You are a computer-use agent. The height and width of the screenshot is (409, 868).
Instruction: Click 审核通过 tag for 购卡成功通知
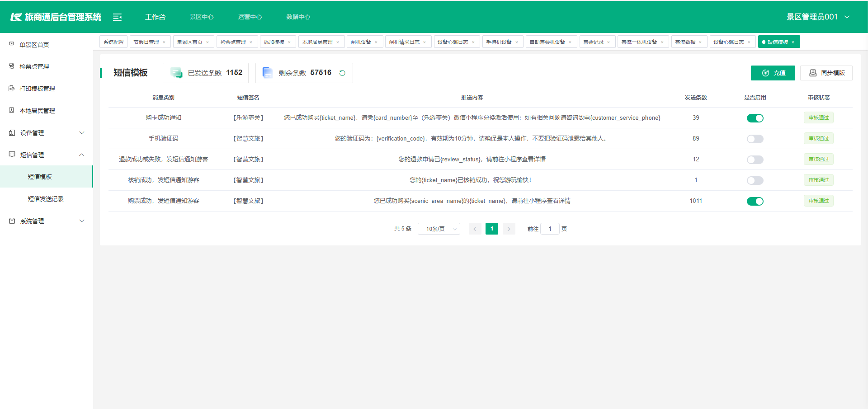click(819, 118)
